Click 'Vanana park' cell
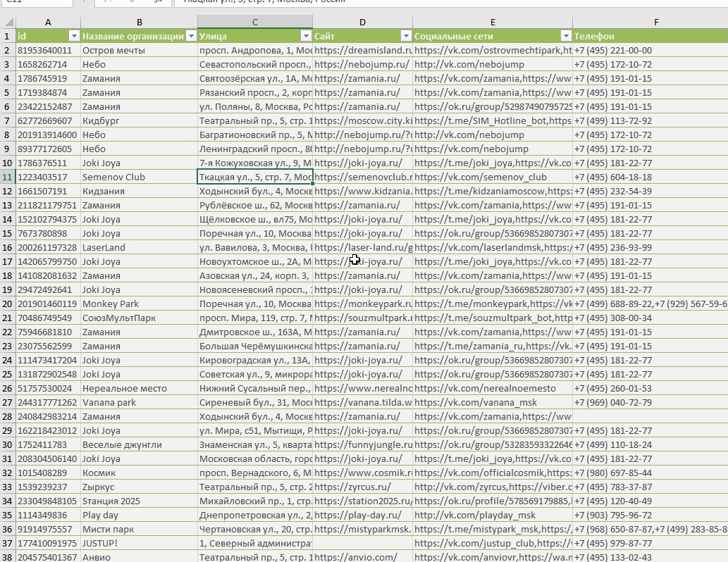This screenshot has height=562, width=728. [x=140, y=402]
